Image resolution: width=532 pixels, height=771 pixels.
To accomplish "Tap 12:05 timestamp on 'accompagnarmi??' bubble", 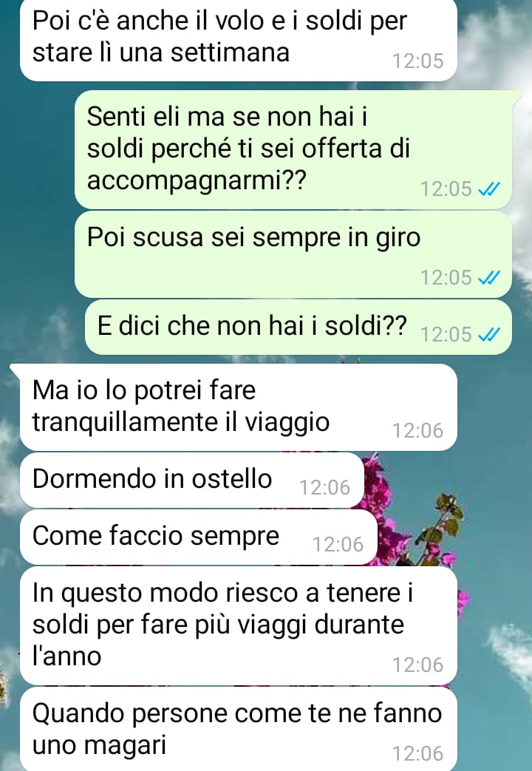I will coord(446,188).
